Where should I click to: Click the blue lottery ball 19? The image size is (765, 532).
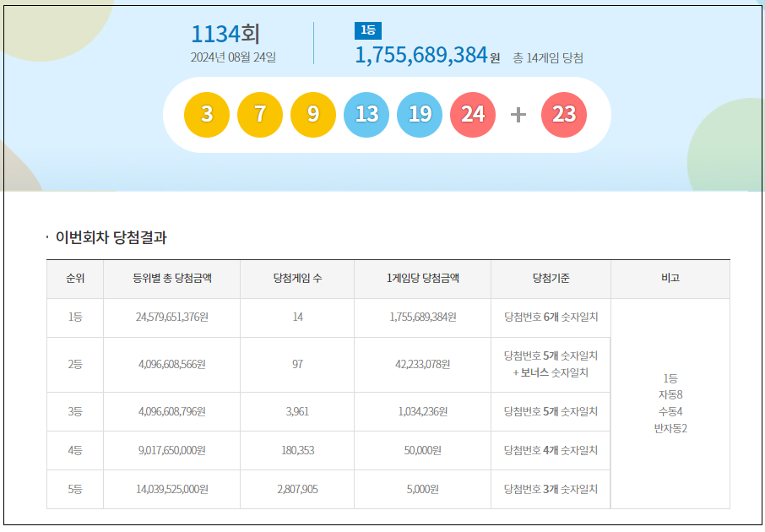click(x=420, y=115)
